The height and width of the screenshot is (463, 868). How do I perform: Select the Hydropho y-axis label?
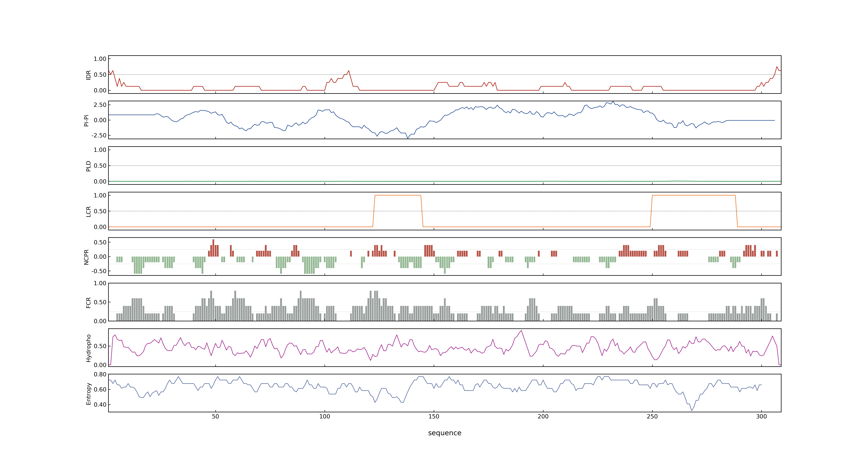[89, 348]
